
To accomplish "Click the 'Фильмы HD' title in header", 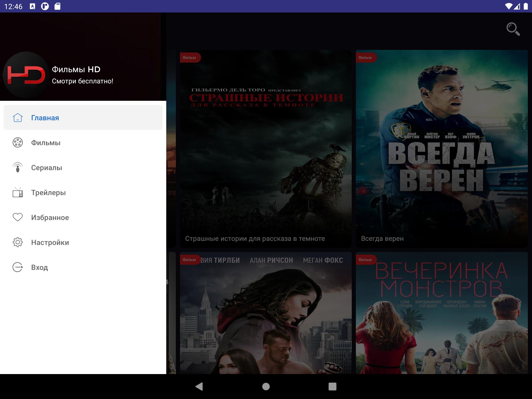I will (x=76, y=69).
